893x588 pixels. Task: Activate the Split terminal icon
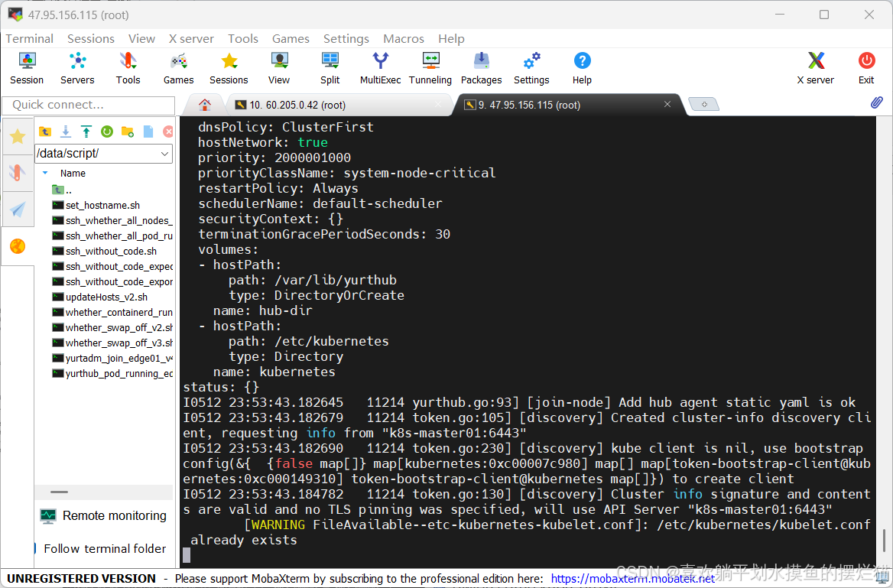tap(330, 68)
